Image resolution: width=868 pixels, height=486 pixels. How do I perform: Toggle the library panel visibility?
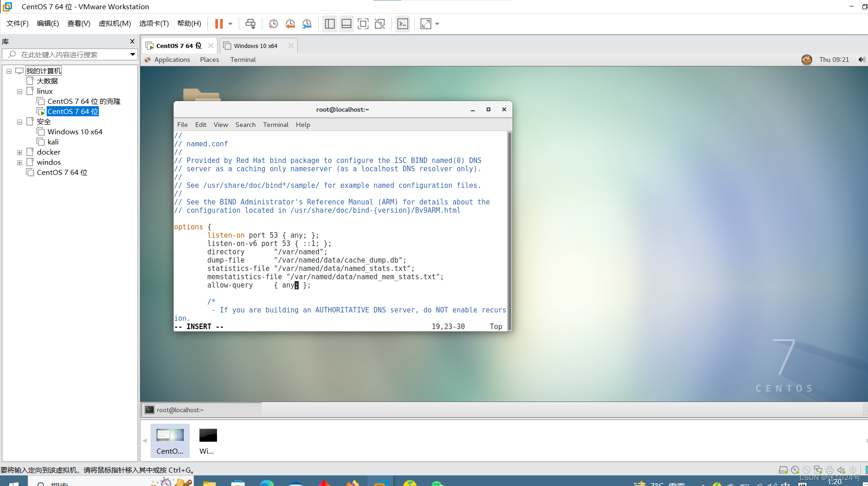click(x=329, y=24)
